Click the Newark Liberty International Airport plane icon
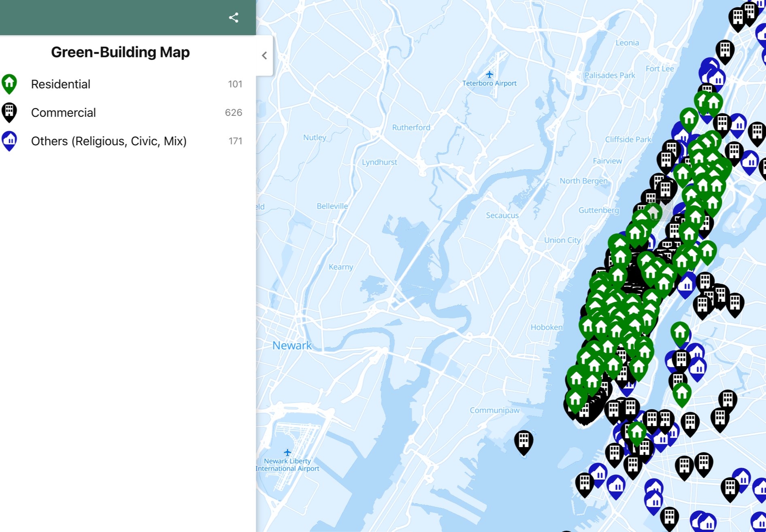The height and width of the screenshot is (532, 766). point(287,452)
